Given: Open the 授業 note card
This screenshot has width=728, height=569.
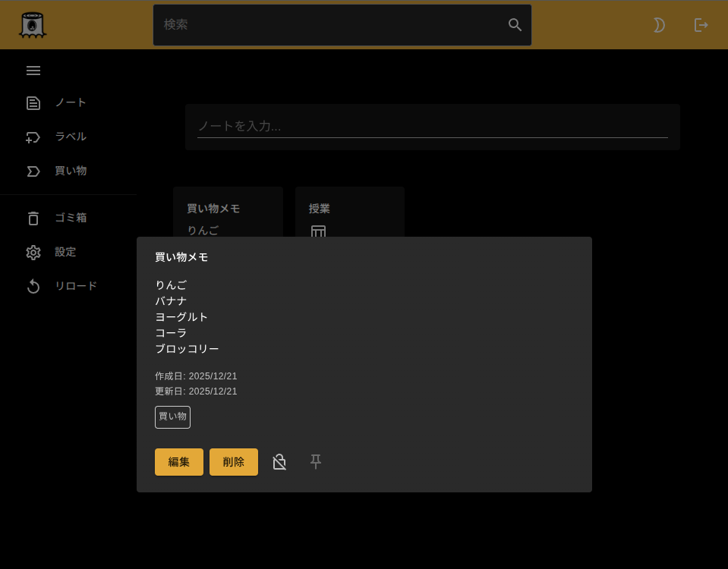Looking at the screenshot, I should (x=350, y=212).
